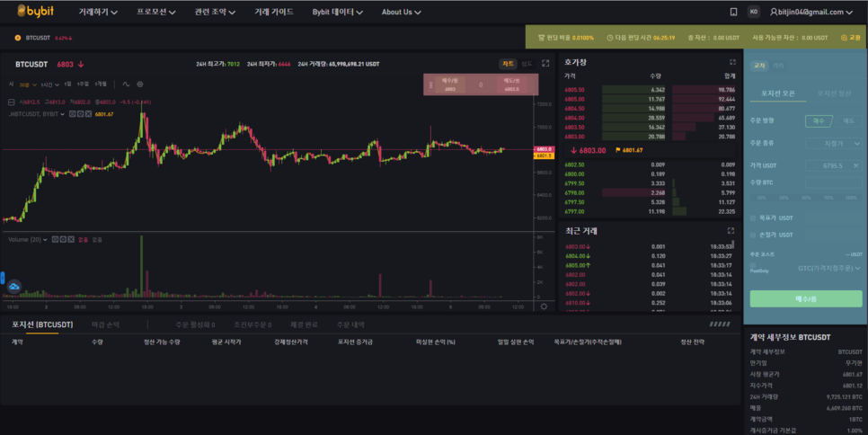Select the 격리 isolated margin toggle
Image resolution: width=868 pixels, height=435 pixels.
pos(778,66)
